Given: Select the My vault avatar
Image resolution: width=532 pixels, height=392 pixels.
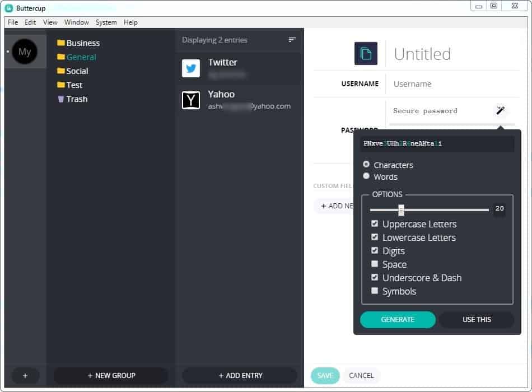Looking at the screenshot, I should (x=25, y=52).
